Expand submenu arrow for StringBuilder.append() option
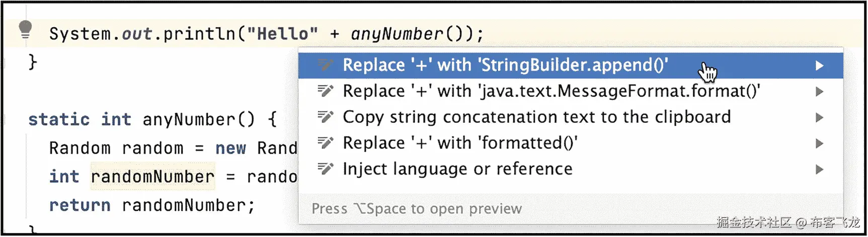 click(819, 65)
